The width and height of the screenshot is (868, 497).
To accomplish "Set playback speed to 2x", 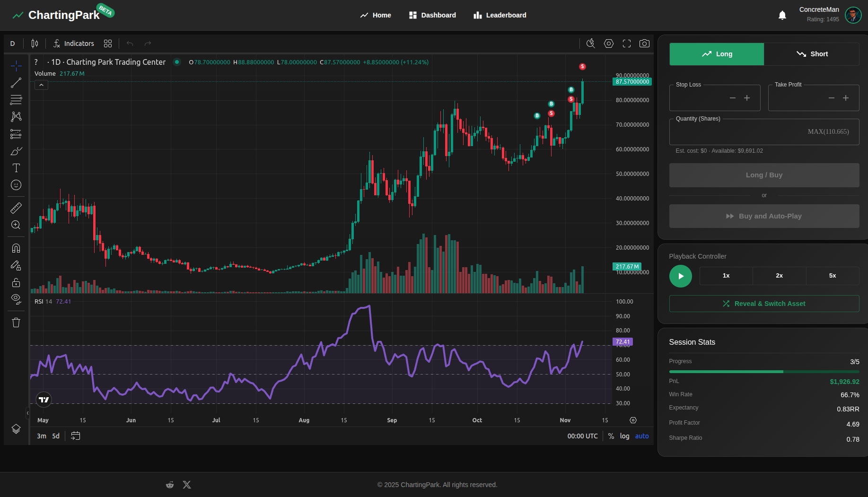I will click(780, 276).
